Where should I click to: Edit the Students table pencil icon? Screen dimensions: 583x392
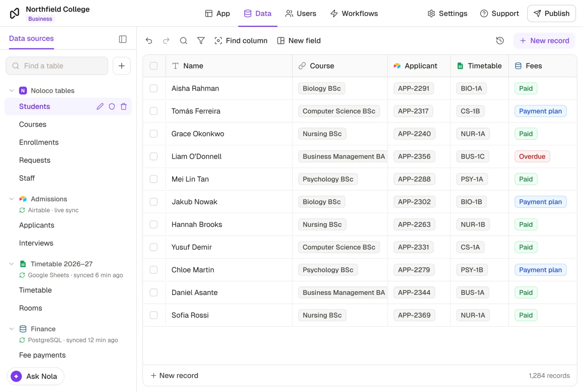point(100,107)
